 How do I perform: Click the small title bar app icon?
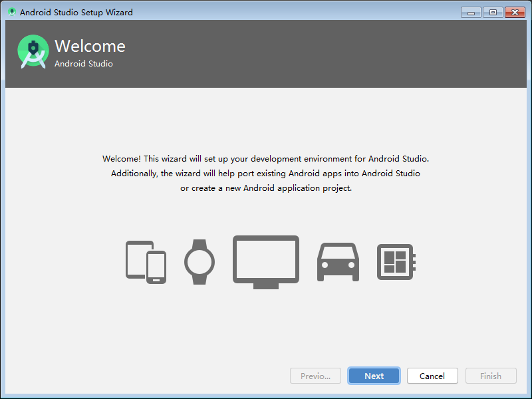(12, 12)
